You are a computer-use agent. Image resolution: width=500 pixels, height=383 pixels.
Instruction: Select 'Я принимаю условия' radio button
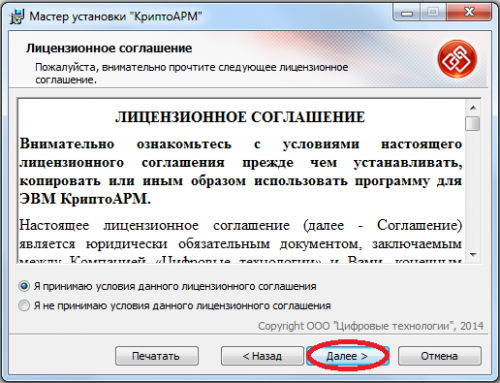click(24, 286)
